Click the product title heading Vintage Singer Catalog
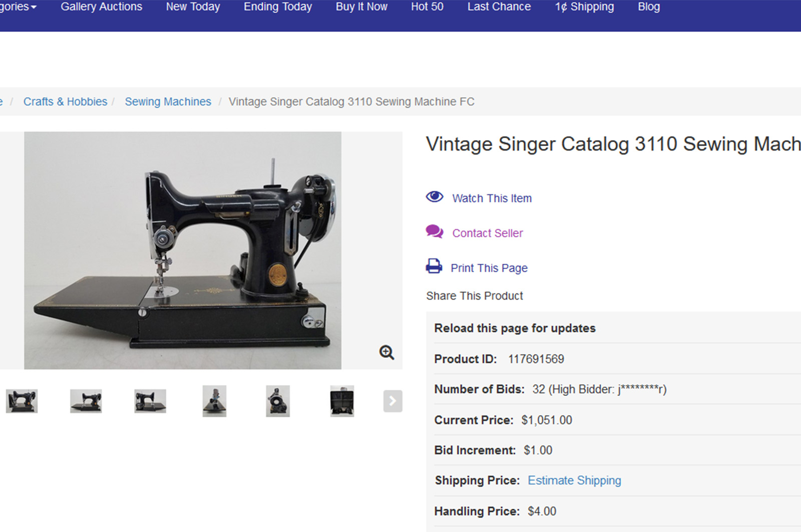The height and width of the screenshot is (532, 801). click(x=613, y=144)
